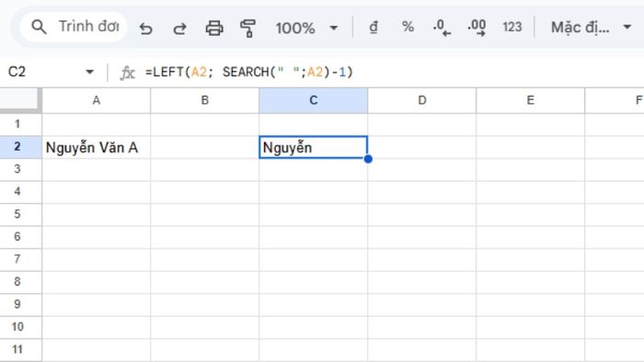Select column C header
Screen dimensions: 644x362
(314, 100)
